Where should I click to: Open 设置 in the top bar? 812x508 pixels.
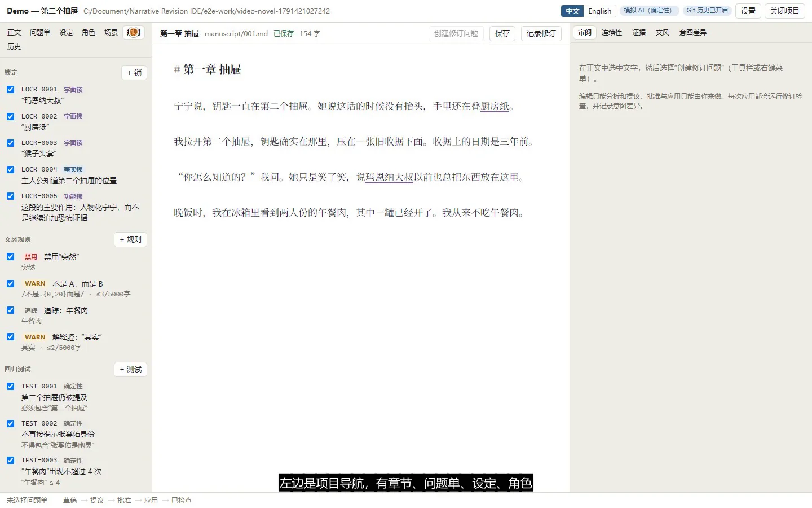coord(748,11)
